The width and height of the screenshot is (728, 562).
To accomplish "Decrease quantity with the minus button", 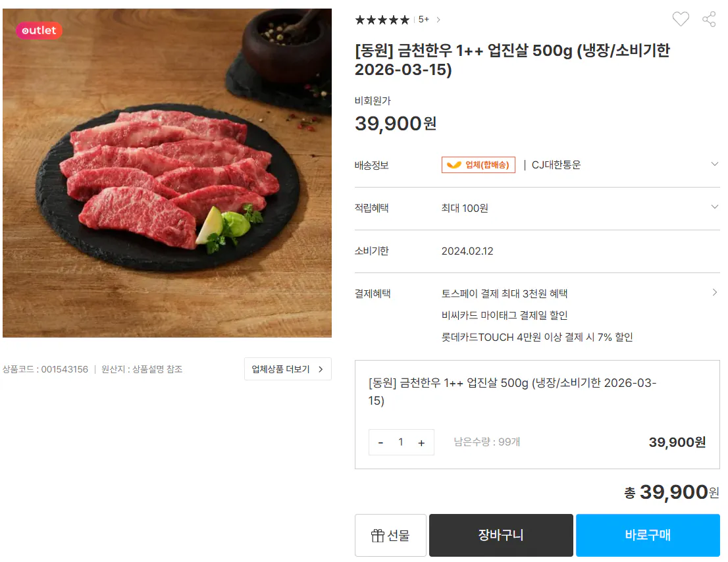I will click(x=380, y=442).
